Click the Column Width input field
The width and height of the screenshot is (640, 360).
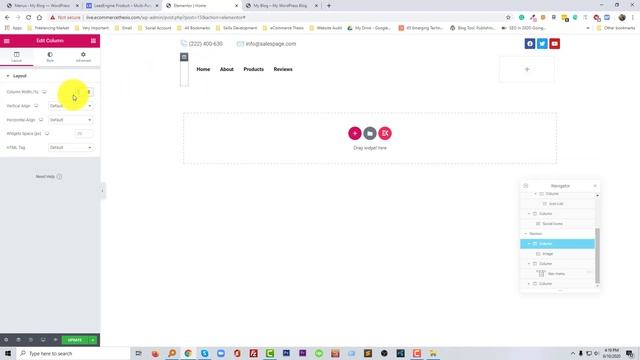click(84, 92)
